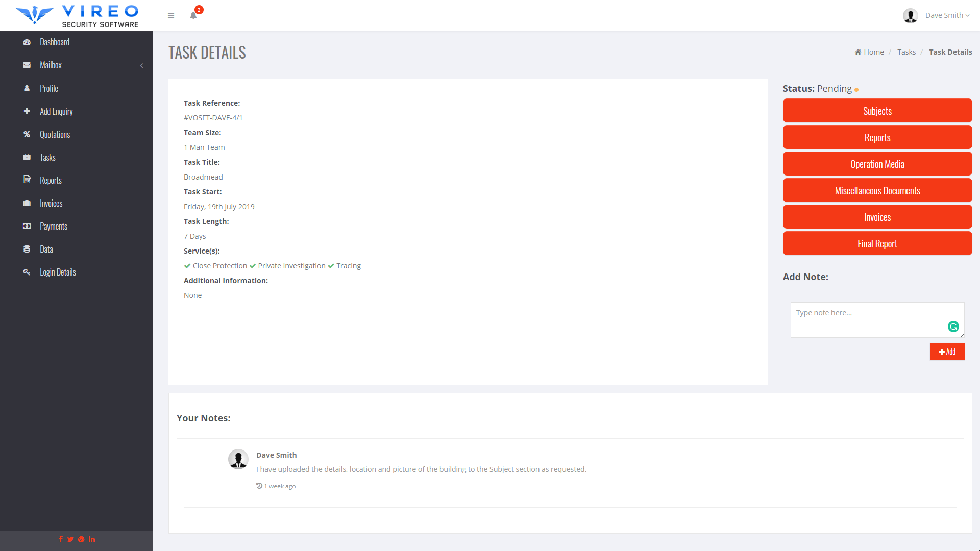980x551 pixels.
Task: Select Tasks from the sidebar menu
Action: point(48,157)
